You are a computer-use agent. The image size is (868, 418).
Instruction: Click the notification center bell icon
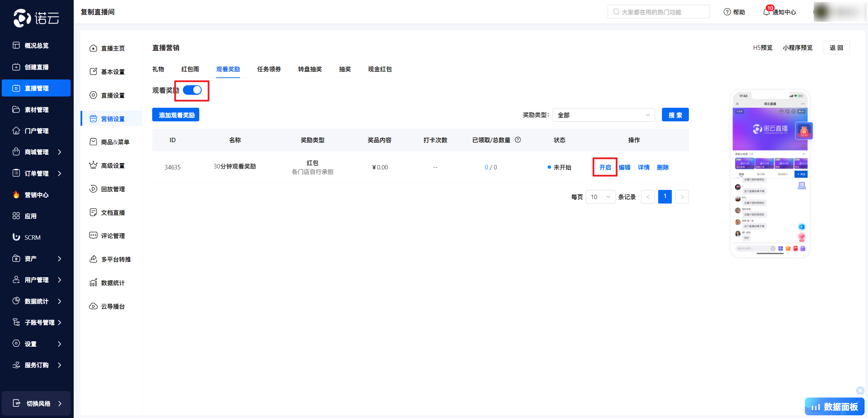tap(766, 12)
